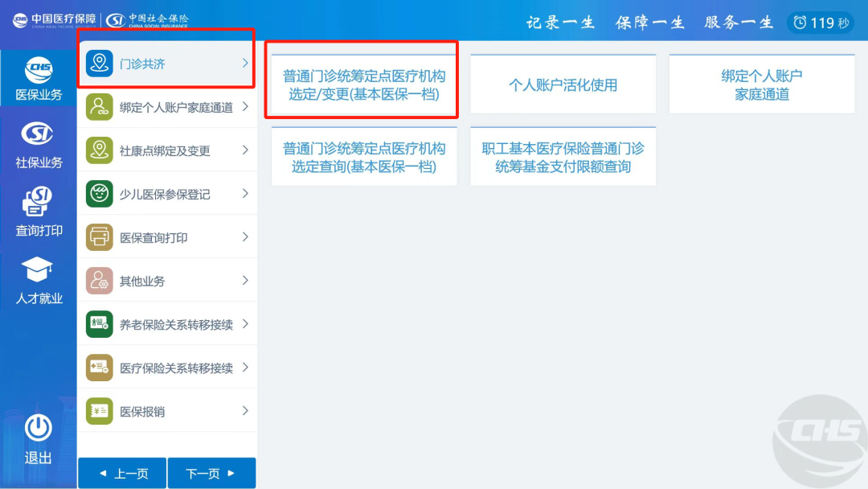Open the 查询打印 sidebar section

click(38, 213)
